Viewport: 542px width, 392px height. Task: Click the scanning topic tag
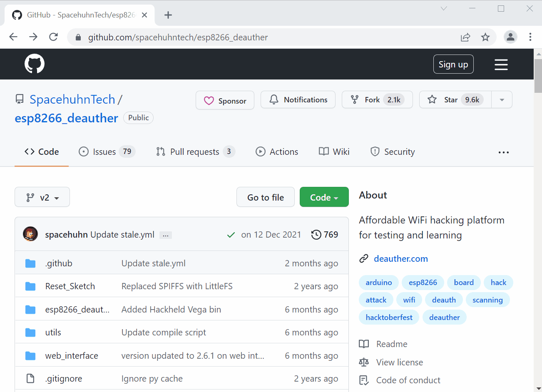point(487,300)
